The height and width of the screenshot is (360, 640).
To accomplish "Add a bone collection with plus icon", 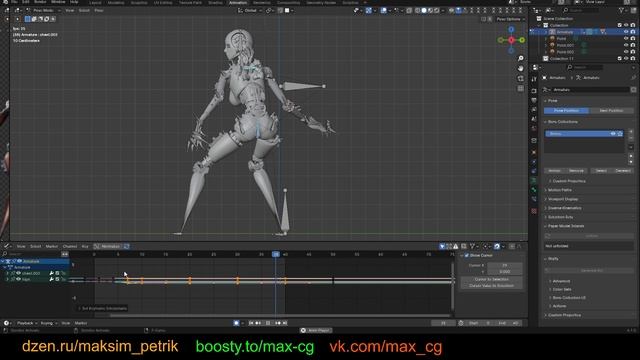I will tap(631, 132).
